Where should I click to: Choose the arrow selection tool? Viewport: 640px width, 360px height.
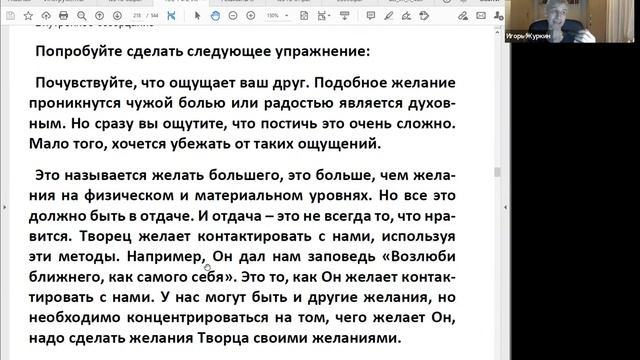point(198,16)
